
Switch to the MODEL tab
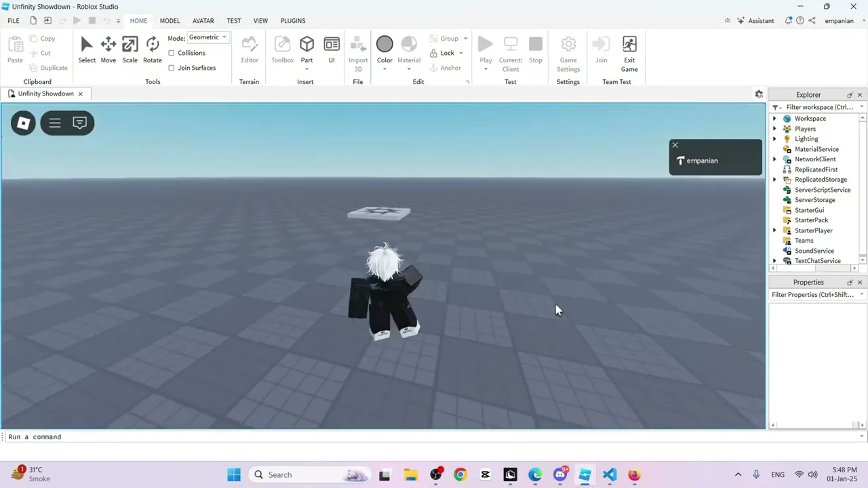pos(170,20)
